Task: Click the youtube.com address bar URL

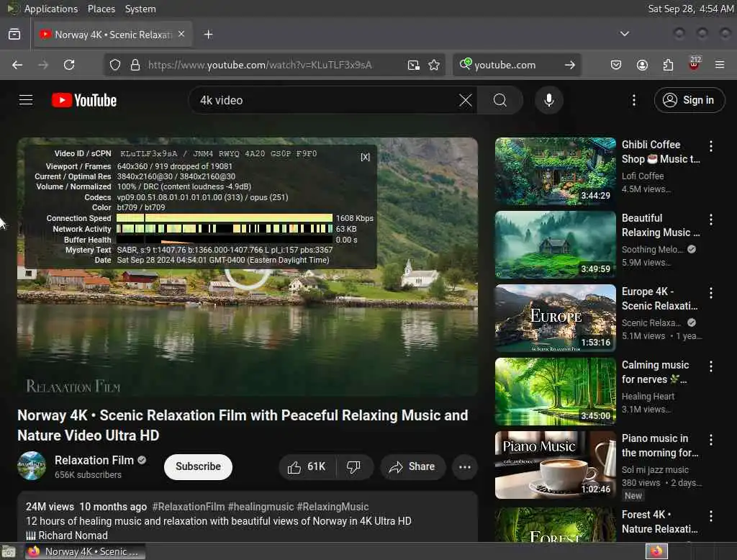Action: tap(260, 65)
